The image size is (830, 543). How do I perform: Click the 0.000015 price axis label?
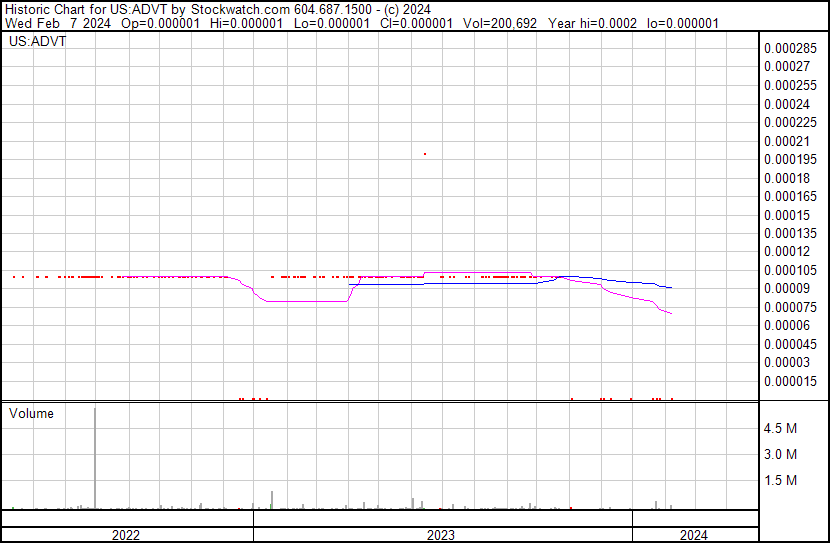(790, 381)
